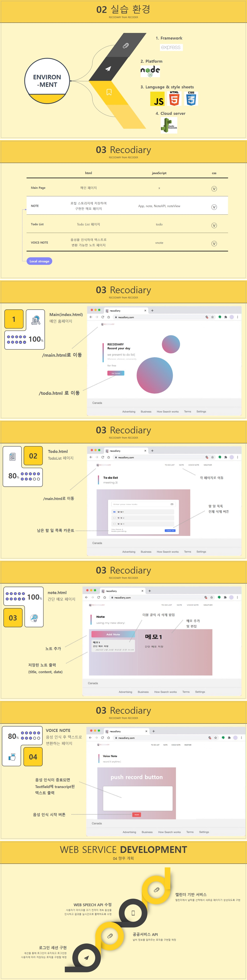Open a new tab with the plus icon in the main page browser
Image resolution: width=247 pixels, height=980 pixels.
coord(152,310)
